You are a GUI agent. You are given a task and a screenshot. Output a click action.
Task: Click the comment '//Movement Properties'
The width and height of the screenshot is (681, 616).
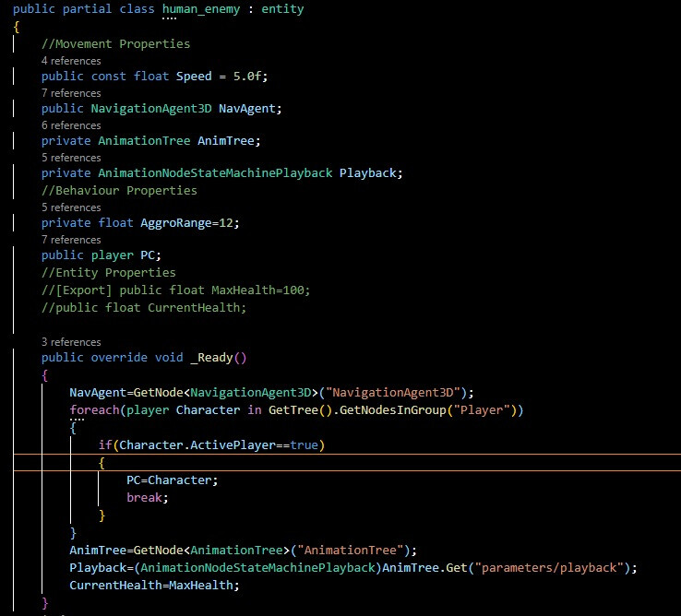point(115,44)
